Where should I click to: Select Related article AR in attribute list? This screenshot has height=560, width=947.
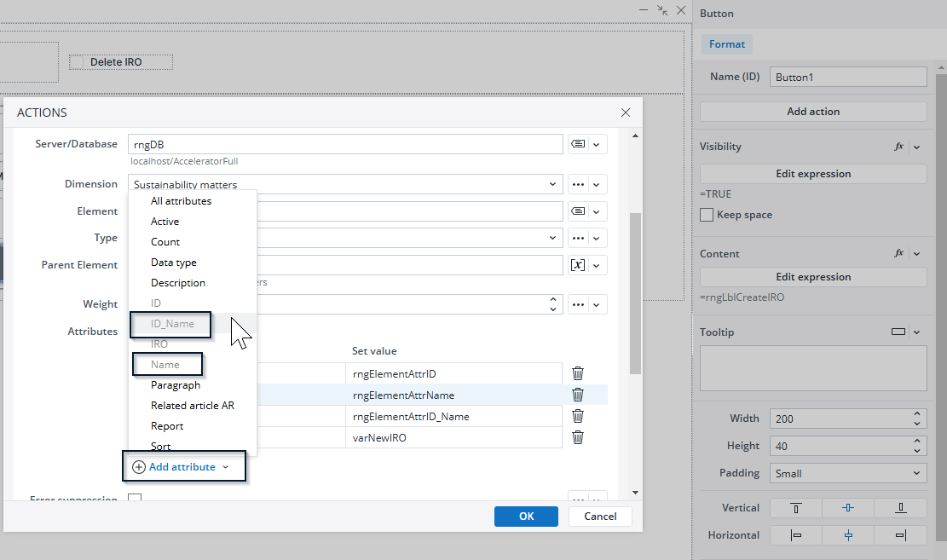point(192,406)
